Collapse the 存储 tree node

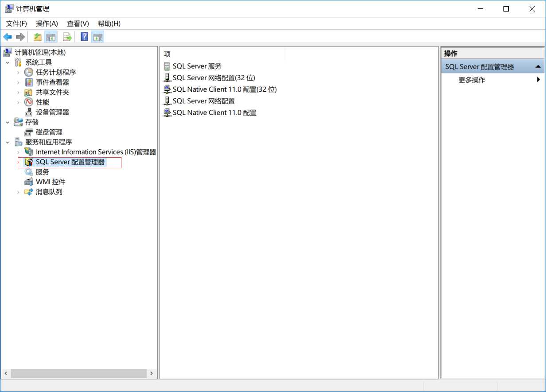(8, 122)
